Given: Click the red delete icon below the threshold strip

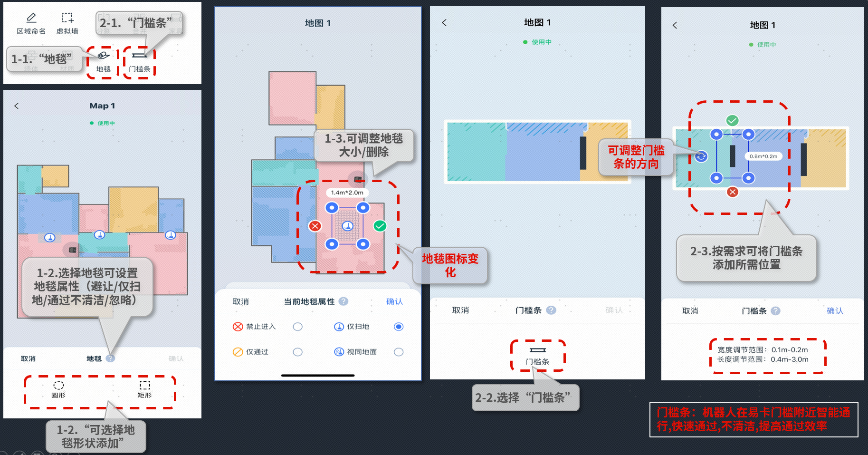Looking at the screenshot, I should click(x=733, y=192).
